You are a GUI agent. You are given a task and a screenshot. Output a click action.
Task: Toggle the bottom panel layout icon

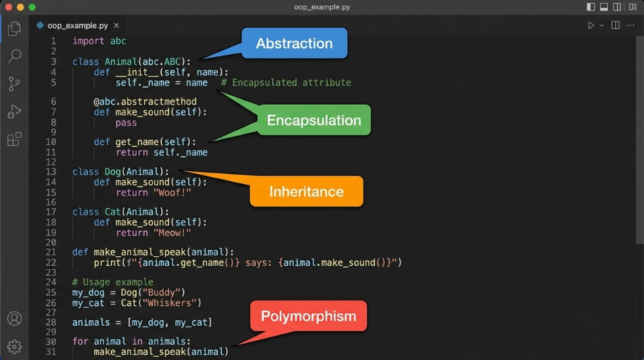604,7
